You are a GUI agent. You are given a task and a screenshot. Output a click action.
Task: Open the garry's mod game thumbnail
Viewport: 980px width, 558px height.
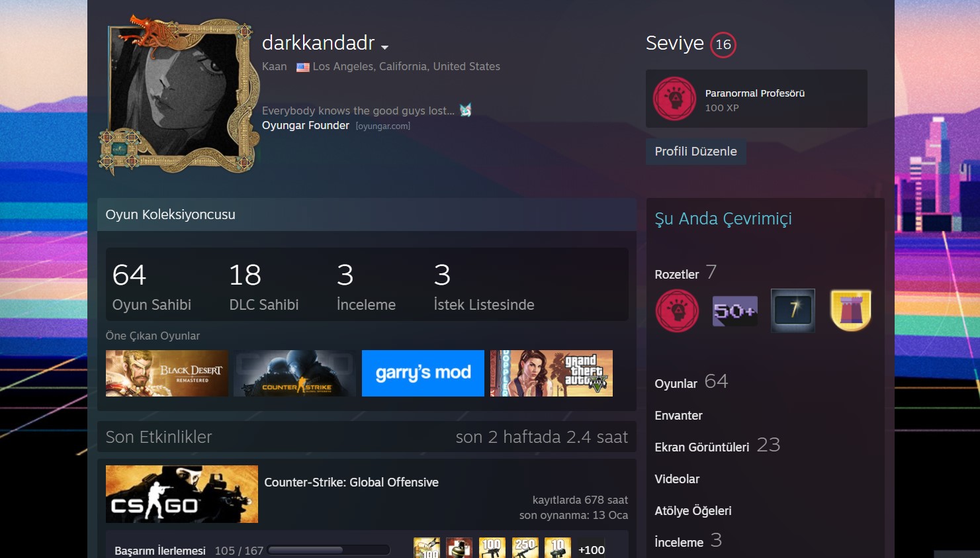click(423, 373)
